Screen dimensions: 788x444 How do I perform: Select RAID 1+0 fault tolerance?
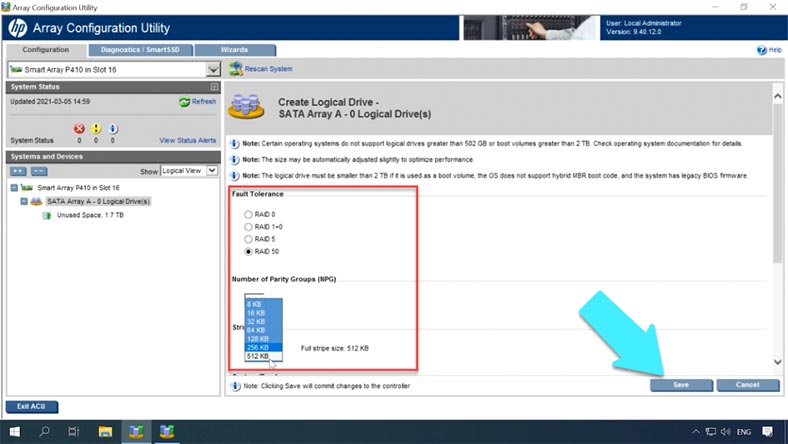coord(248,227)
